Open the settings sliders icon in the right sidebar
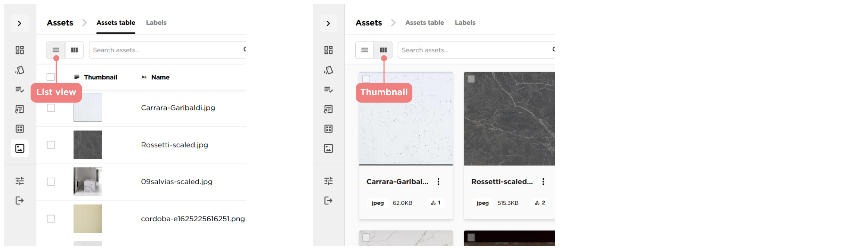This screenshot has width=868, height=250. [328, 181]
